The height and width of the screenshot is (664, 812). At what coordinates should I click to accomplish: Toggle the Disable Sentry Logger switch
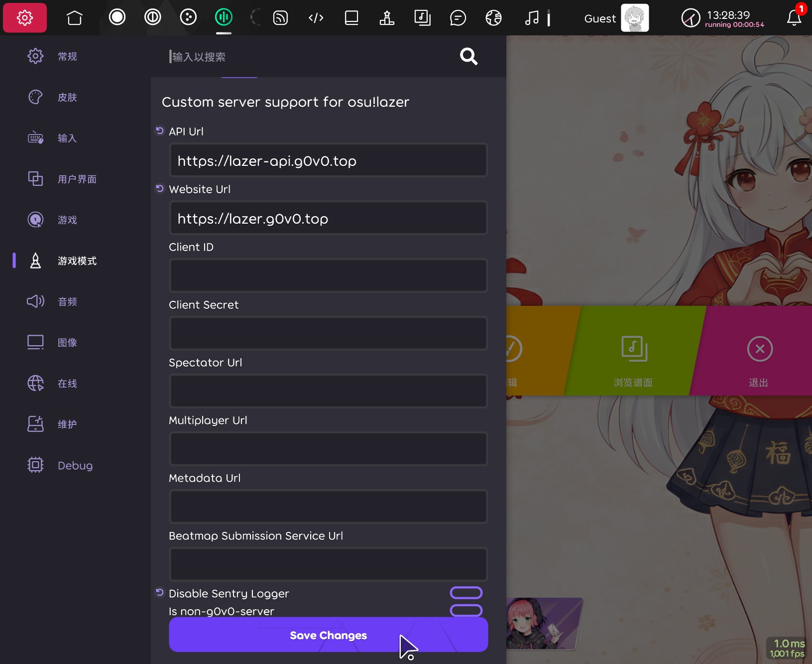point(466,592)
